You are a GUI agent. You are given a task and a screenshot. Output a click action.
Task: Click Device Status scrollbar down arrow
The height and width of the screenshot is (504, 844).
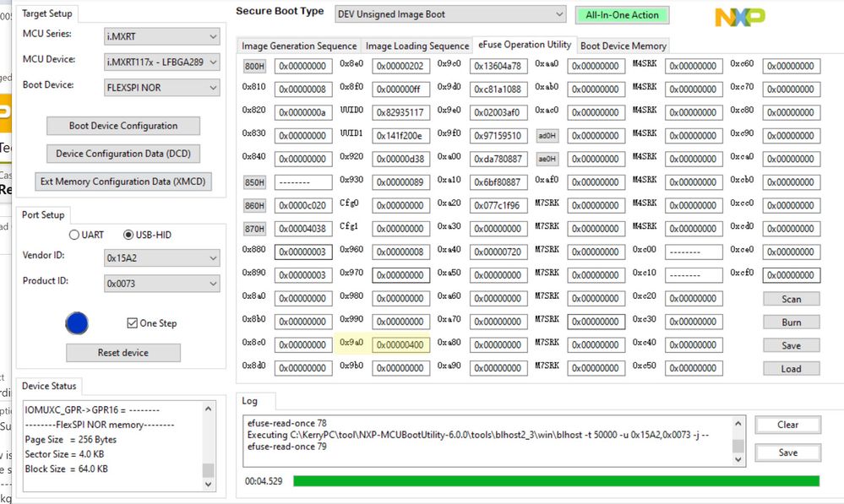coord(209,484)
